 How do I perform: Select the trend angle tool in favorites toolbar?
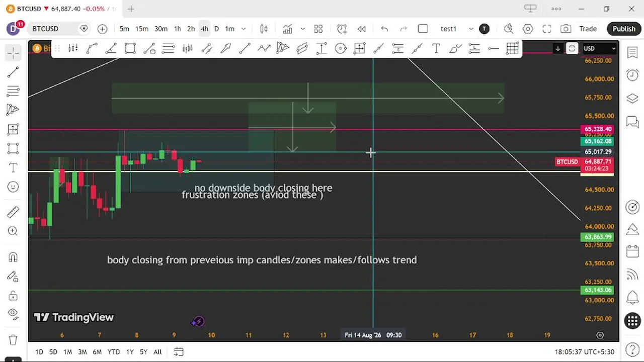(x=111, y=48)
